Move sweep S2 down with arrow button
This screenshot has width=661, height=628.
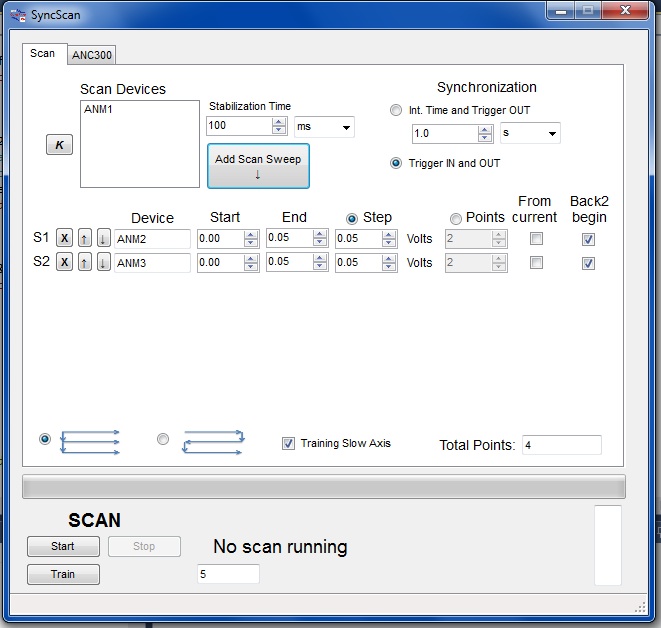(103, 262)
